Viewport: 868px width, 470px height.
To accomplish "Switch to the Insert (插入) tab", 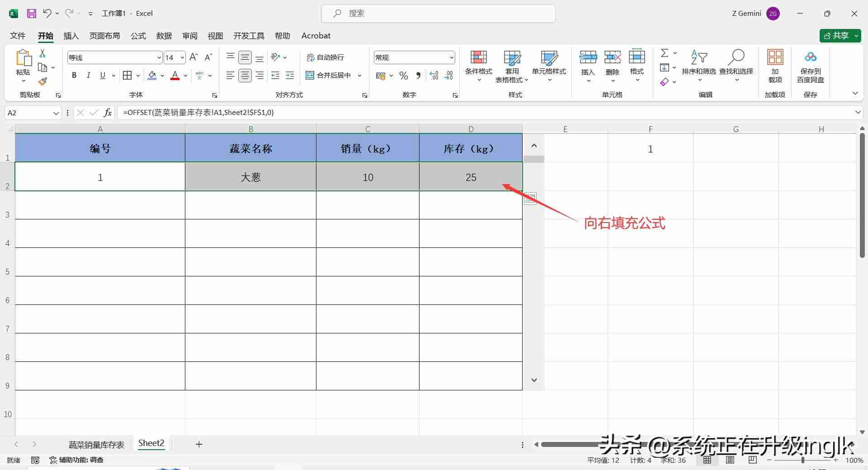I will click(x=71, y=36).
